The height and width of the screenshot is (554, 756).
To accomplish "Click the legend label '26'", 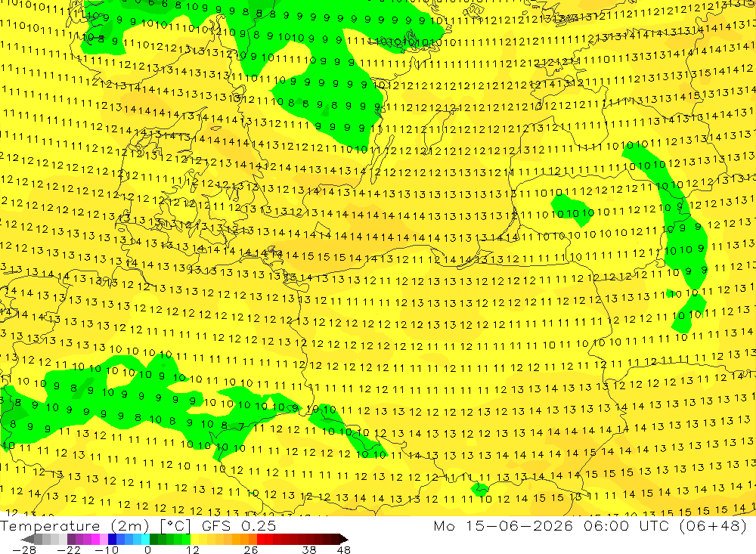I will tap(251, 550).
